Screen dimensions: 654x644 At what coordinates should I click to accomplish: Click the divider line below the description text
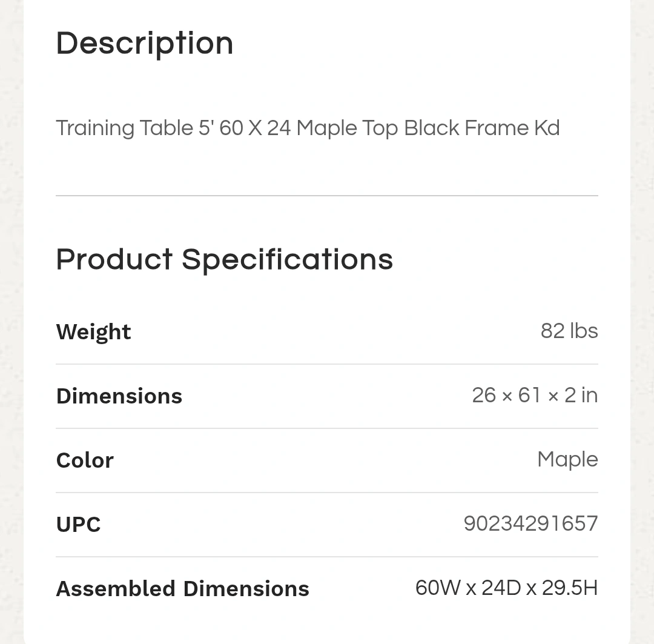click(326, 196)
